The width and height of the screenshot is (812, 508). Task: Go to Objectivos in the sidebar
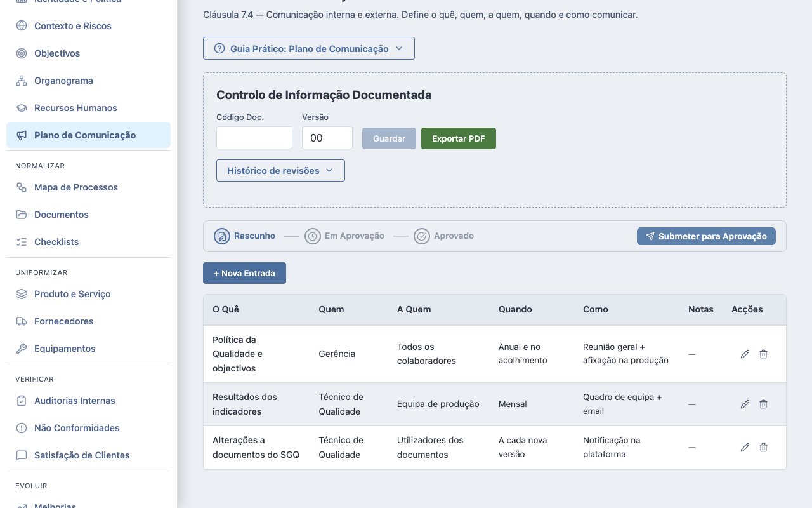tap(88, 53)
